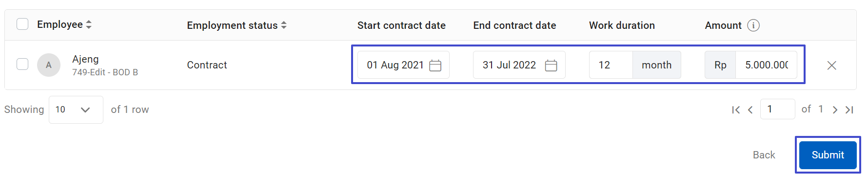The width and height of the screenshot is (868, 176).
Task: Go to the first page
Action: (x=736, y=110)
